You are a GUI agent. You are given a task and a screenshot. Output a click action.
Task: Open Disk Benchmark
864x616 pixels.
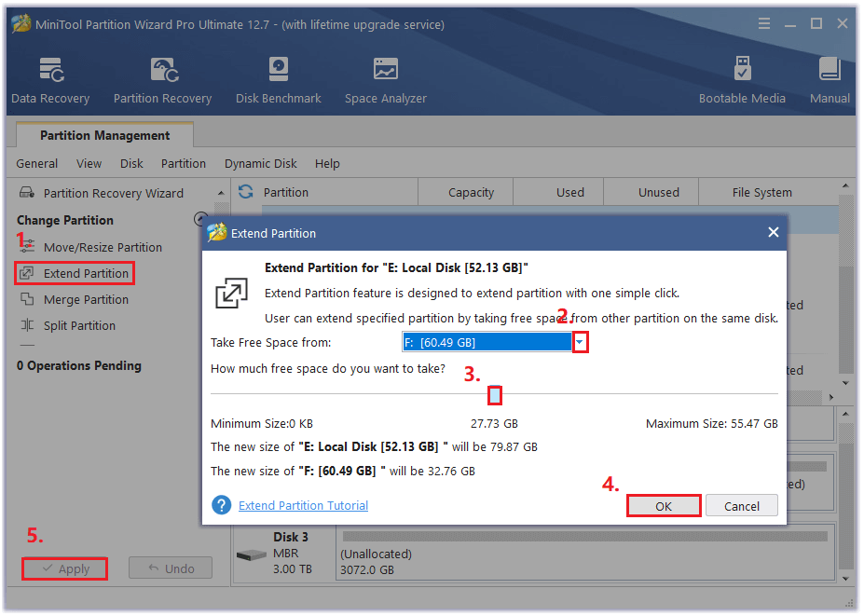point(279,80)
